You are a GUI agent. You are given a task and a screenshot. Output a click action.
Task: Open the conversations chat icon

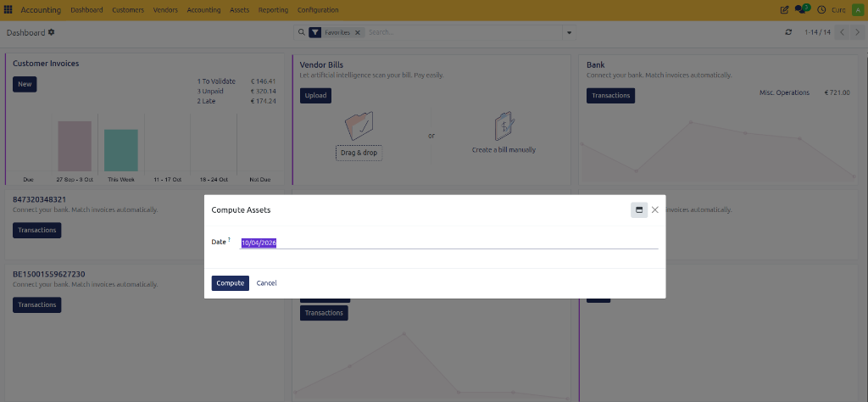tap(801, 9)
